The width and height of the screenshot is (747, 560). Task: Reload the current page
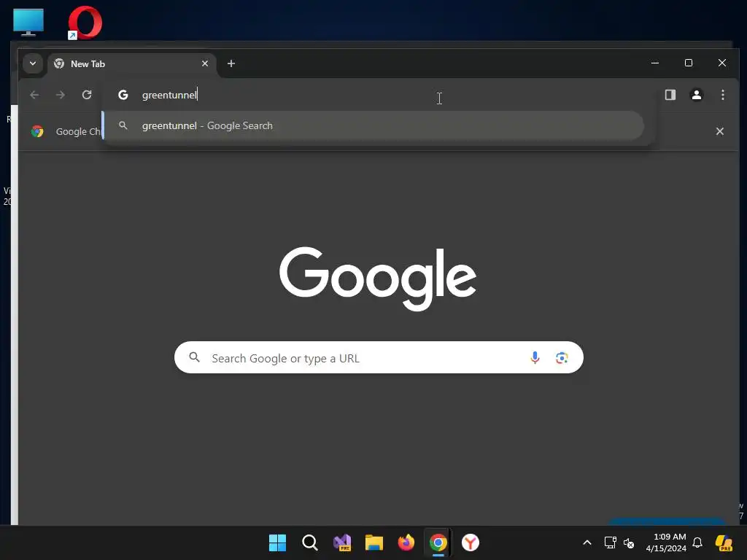[x=87, y=95]
